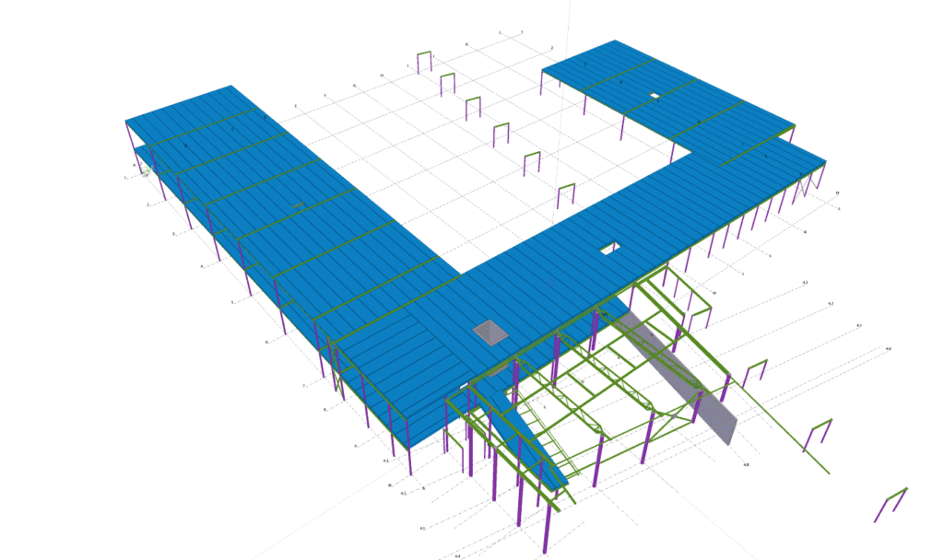Click the portal frame beside the long green beam's end

(x=818, y=433)
